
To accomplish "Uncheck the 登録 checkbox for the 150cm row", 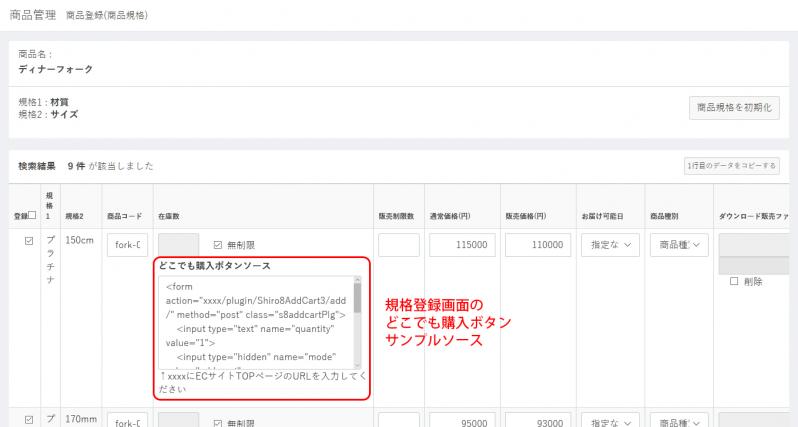I will (x=29, y=241).
